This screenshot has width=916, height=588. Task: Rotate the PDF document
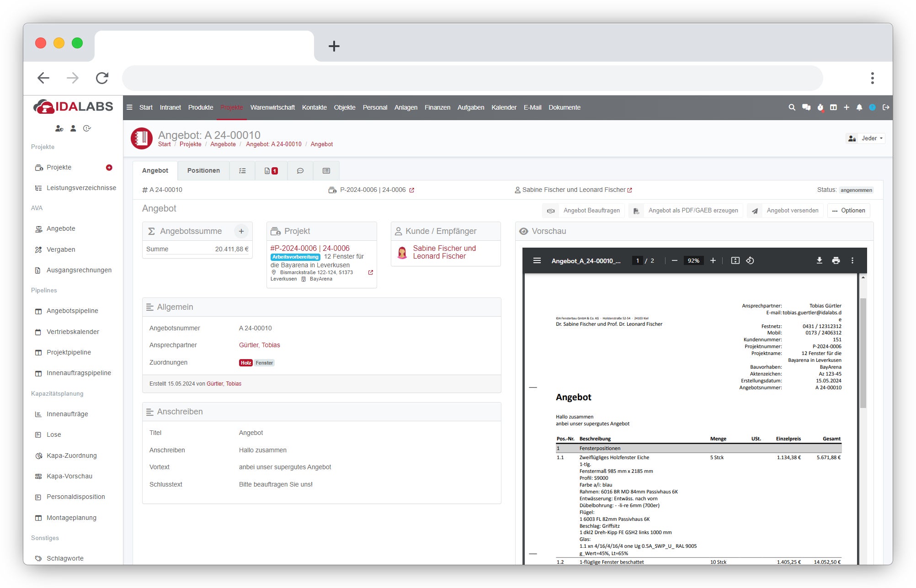750,260
